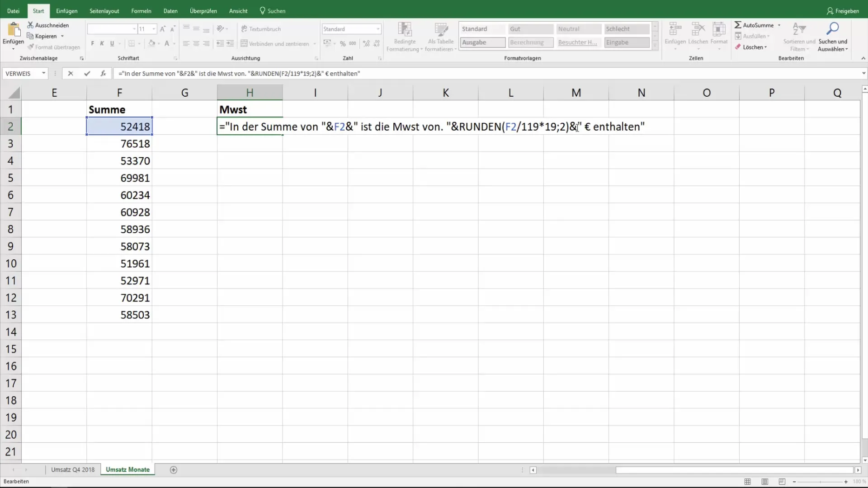This screenshot has height=488, width=868.
Task: Click Als Tabelle formatieren icon
Action: point(441,29)
